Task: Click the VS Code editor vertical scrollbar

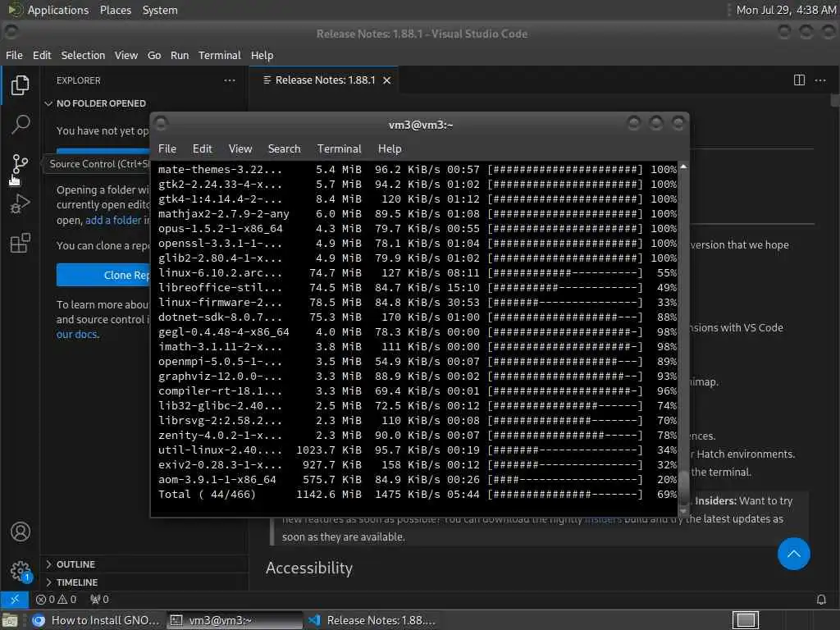Action: [834, 99]
